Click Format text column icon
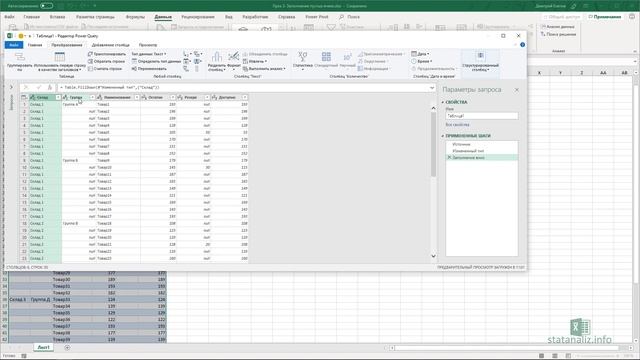 [x=233, y=56]
